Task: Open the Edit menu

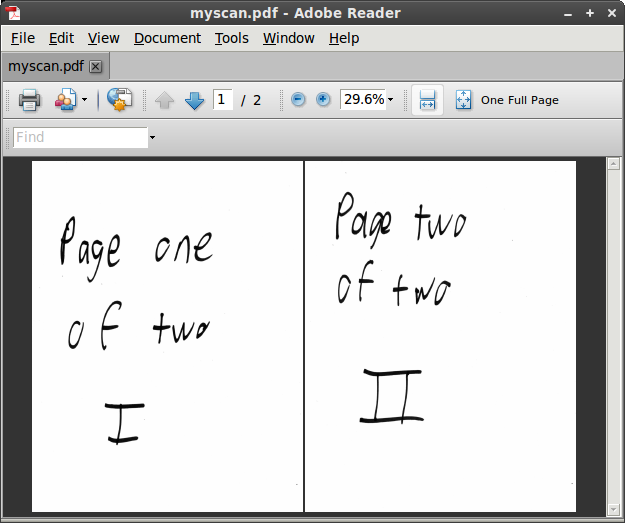Action: click(x=61, y=38)
